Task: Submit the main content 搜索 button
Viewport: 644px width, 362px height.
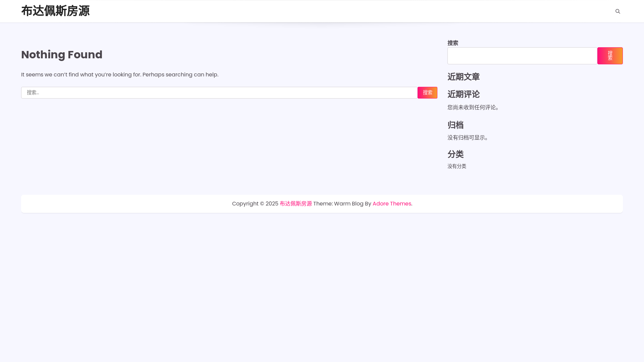Action: [427, 93]
